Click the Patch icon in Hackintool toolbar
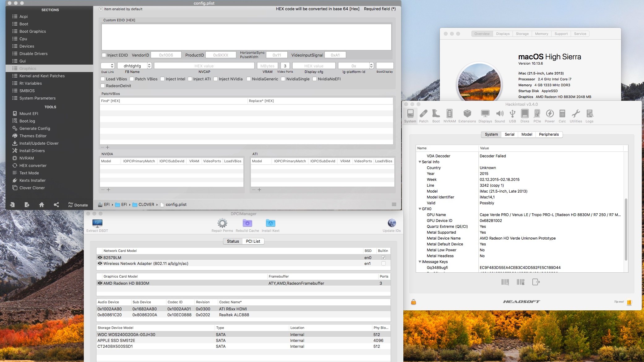 coord(423,114)
